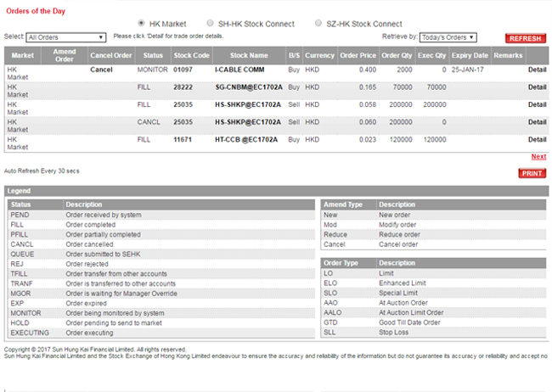This screenshot has height=392, width=552.
Task: Click the Exec Qty column header
Action: (432, 55)
